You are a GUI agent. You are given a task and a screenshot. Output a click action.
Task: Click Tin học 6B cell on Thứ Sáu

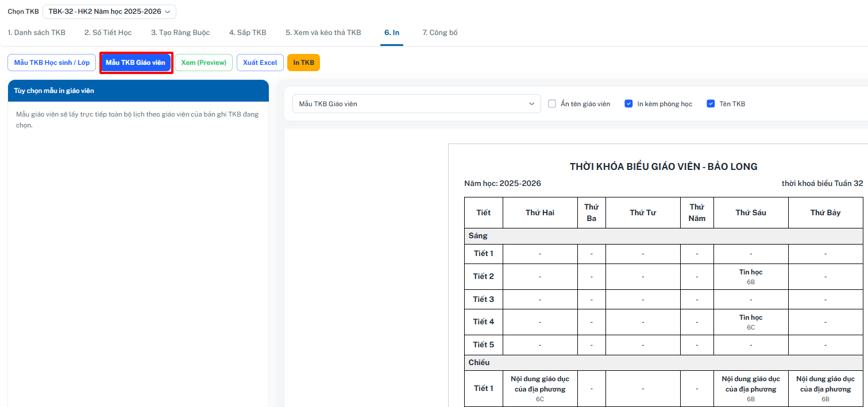tap(751, 277)
